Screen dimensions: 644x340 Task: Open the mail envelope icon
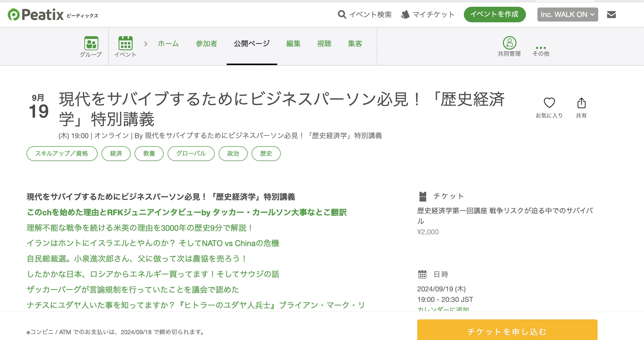(611, 15)
